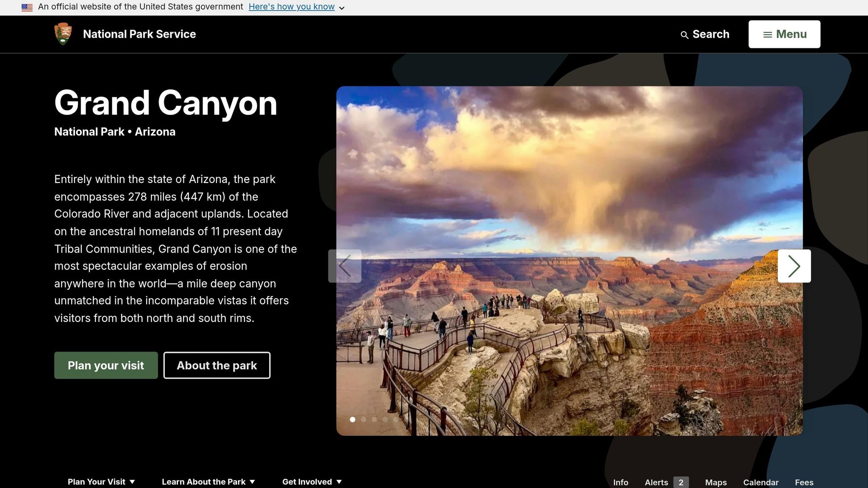This screenshot has width=868, height=488.
Task: Click the National Park Service site title
Action: click(x=139, y=34)
